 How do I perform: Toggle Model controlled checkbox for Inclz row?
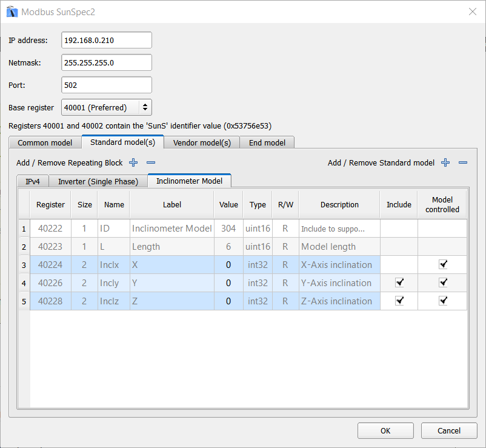coord(443,301)
